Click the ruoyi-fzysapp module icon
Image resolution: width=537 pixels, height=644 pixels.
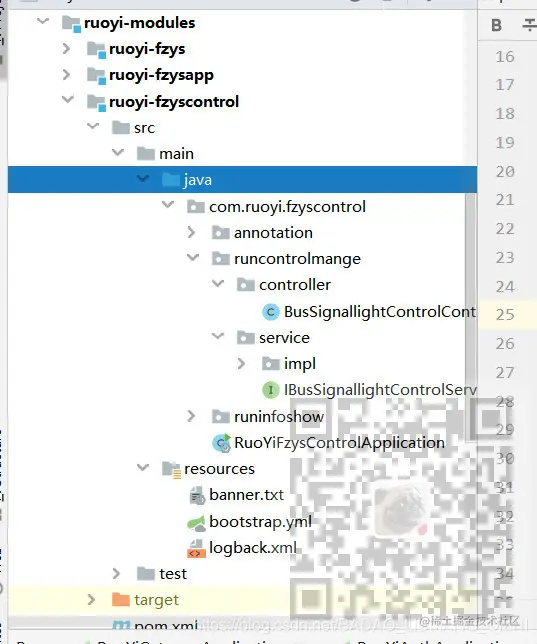[x=97, y=76]
